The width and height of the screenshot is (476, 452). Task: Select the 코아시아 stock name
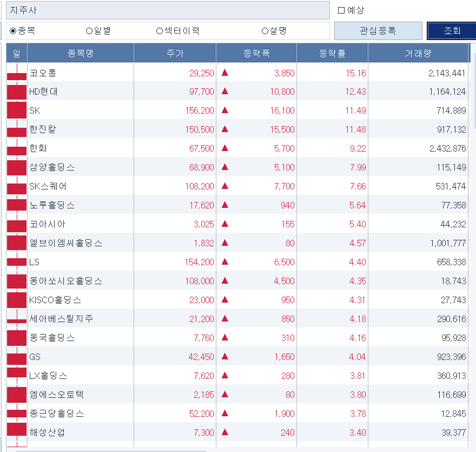pyautogui.click(x=48, y=224)
